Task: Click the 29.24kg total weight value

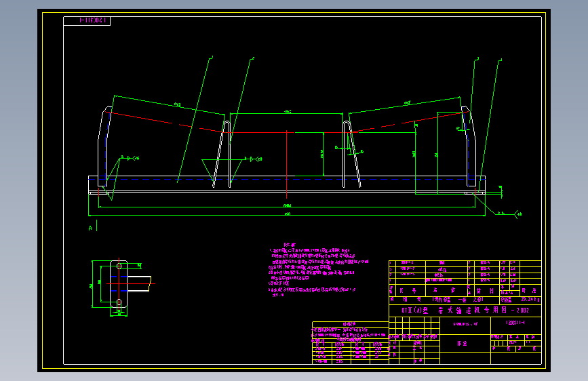Action: point(530,300)
